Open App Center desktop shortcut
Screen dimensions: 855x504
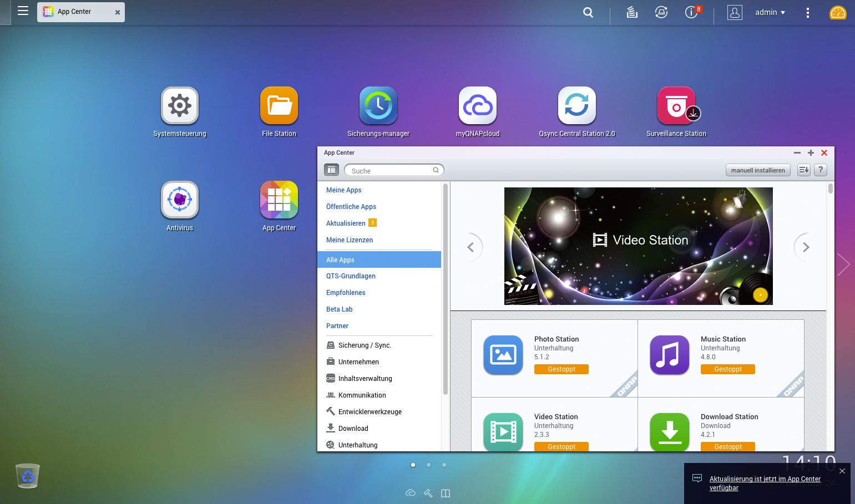coord(279,200)
